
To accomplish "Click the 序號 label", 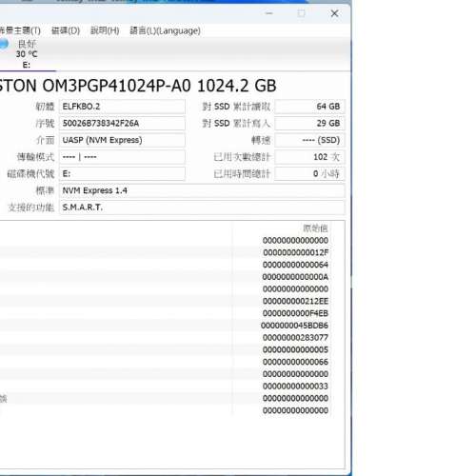I will [45, 124].
